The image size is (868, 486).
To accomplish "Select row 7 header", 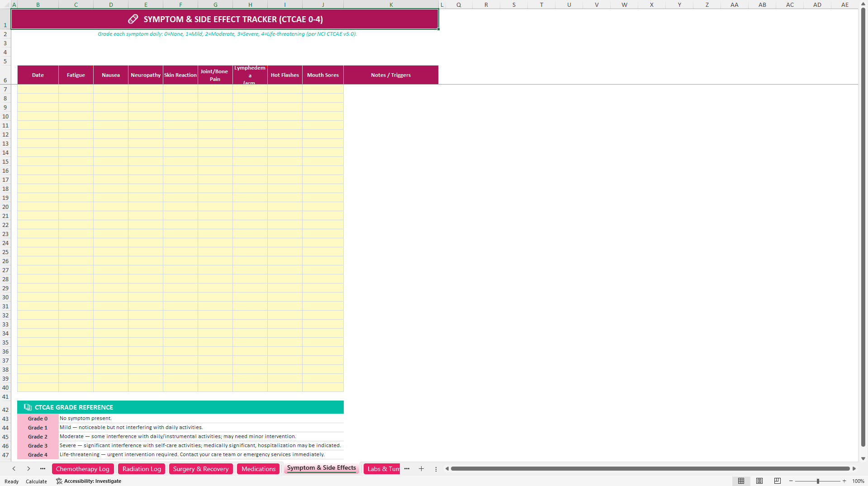I will coord(5,89).
